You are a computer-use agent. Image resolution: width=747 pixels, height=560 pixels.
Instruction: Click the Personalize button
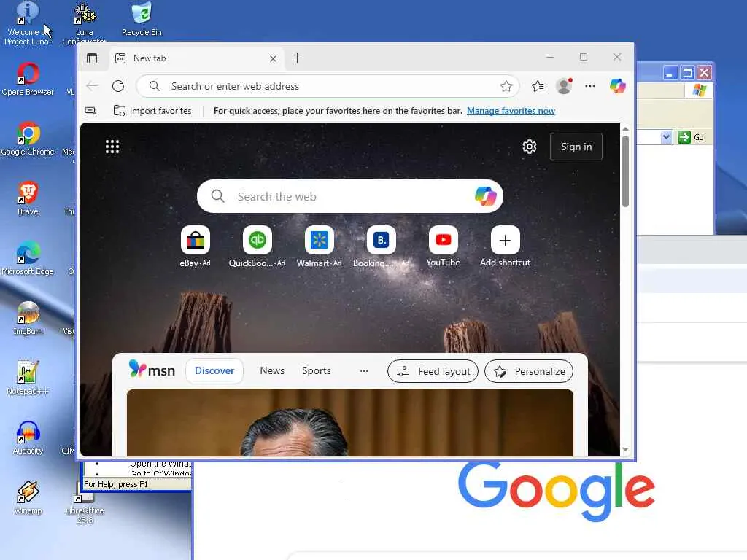(x=529, y=371)
